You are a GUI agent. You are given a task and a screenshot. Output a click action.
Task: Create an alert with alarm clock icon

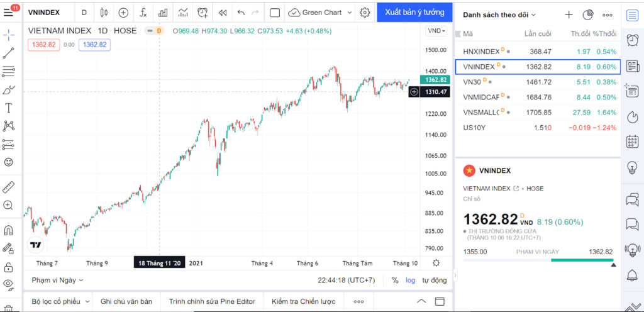203,13
